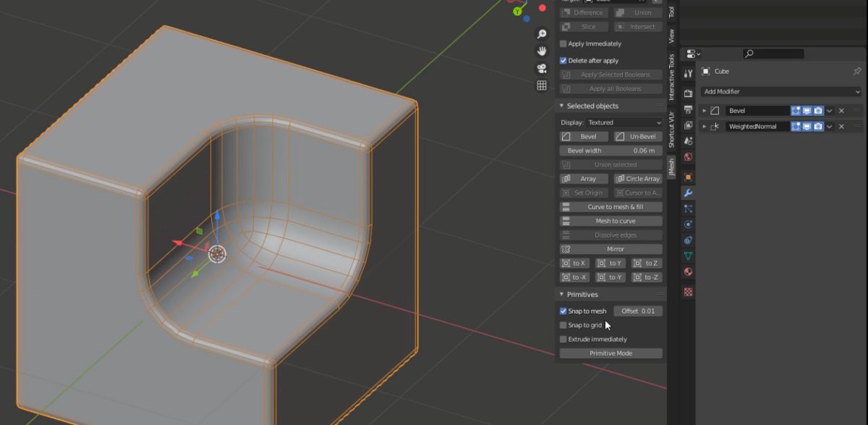The width and height of the screenshot is (868, 425).
Task: Open the Display Textured dropdown
Action: 624,122
